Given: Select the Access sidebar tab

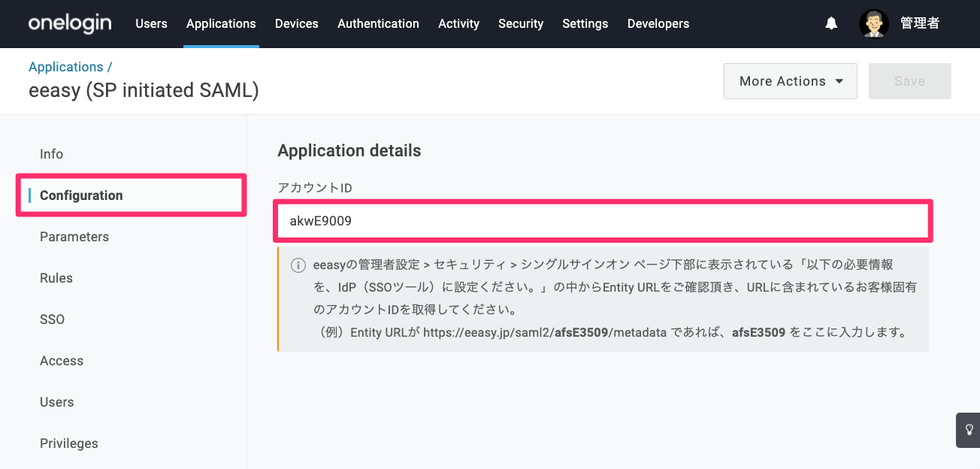Looking at the screenshot, I should point(62,361).
